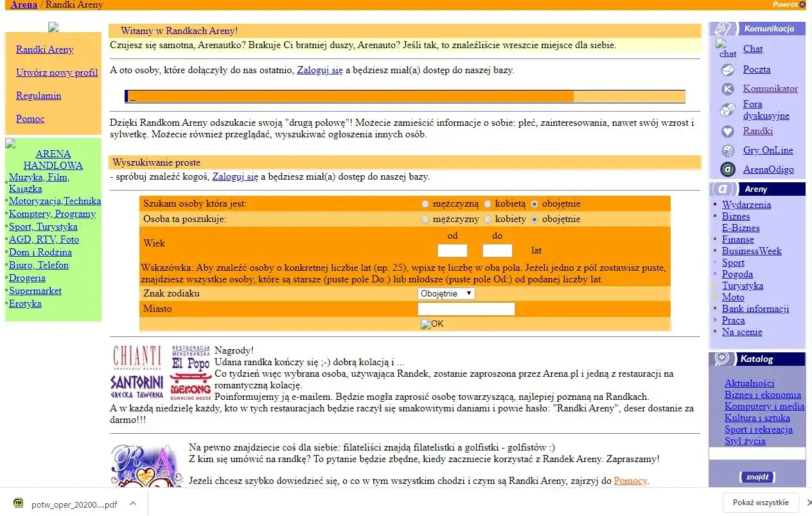Open 'Randki Areny' menu link
812x516 pixels.
point(45,49)
